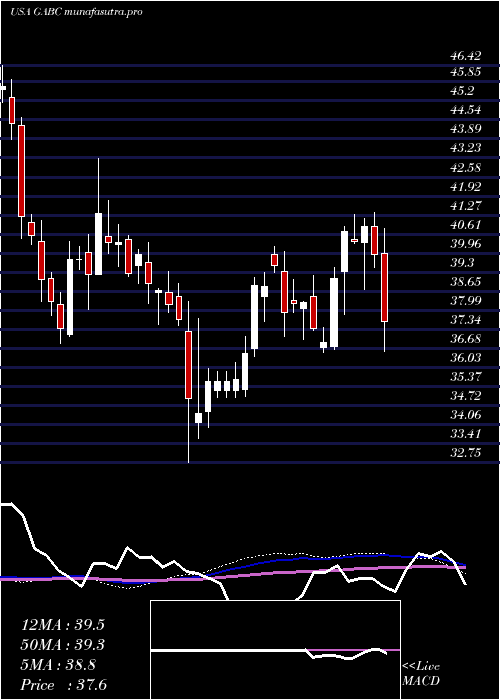
Task: Select the 35.37 price axis label
Action: click(x=466, y=377)
